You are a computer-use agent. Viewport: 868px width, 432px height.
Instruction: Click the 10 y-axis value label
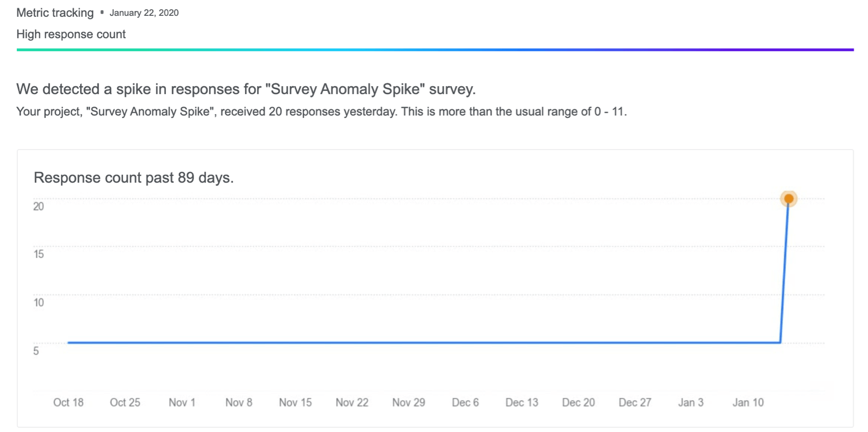click(x=39, y=302)
